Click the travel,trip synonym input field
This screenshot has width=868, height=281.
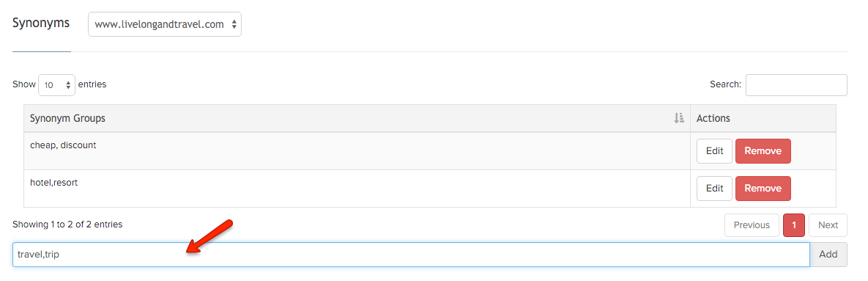411,255
